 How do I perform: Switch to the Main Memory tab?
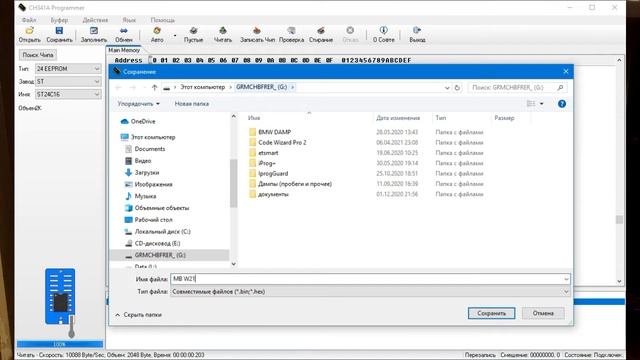(124, 50)
